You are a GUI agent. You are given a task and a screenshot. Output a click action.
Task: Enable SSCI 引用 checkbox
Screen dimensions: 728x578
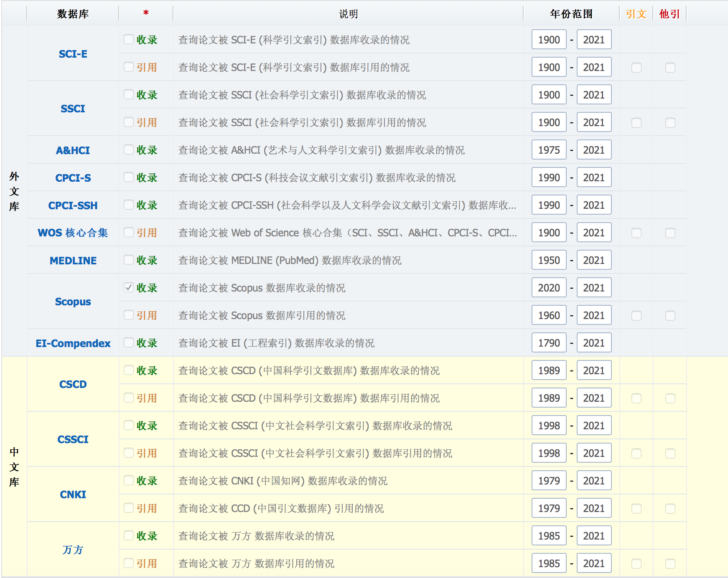click(x=129, y=122)
